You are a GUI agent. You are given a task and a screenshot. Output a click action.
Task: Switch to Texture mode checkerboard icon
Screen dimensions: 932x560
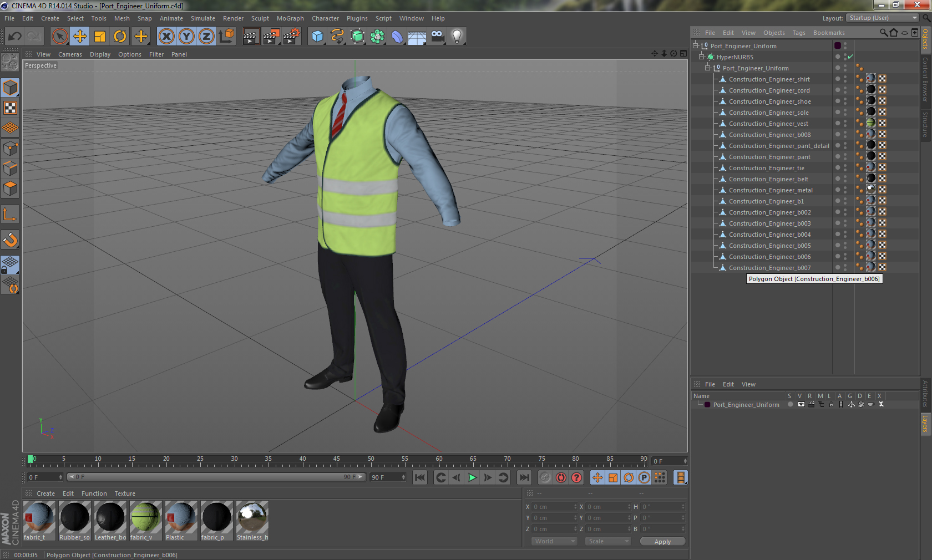10,108
